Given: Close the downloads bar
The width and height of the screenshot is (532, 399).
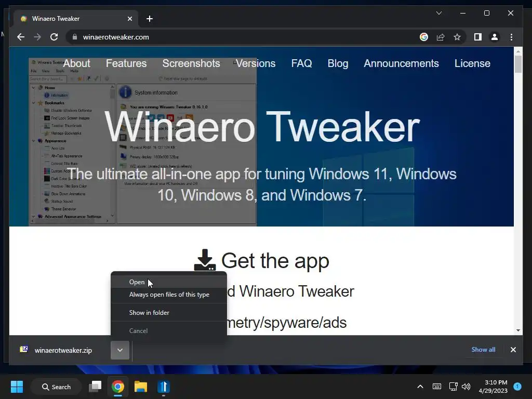Looking at the screenshot, I should pos(513,350).
